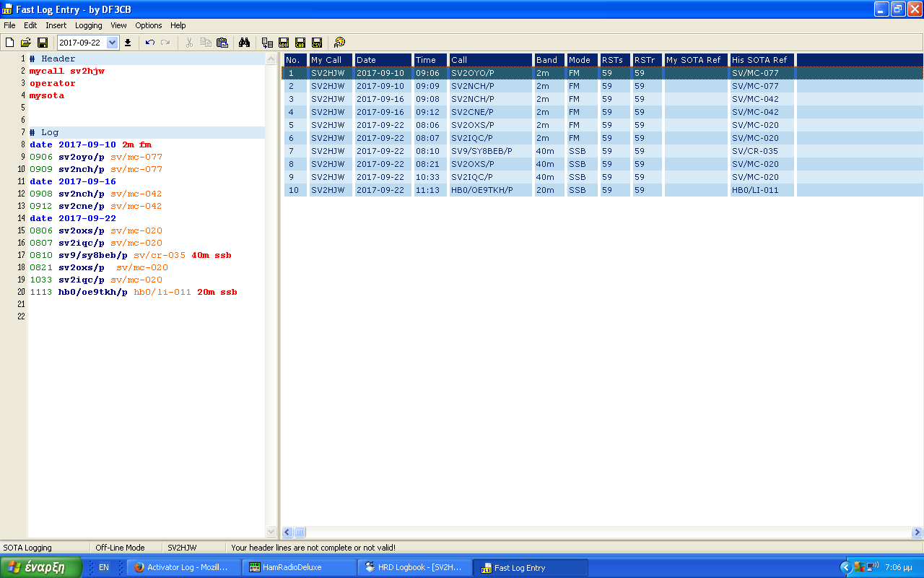The image size is (924, 578).
Task: Export log as CSV file
Action: 317,43
